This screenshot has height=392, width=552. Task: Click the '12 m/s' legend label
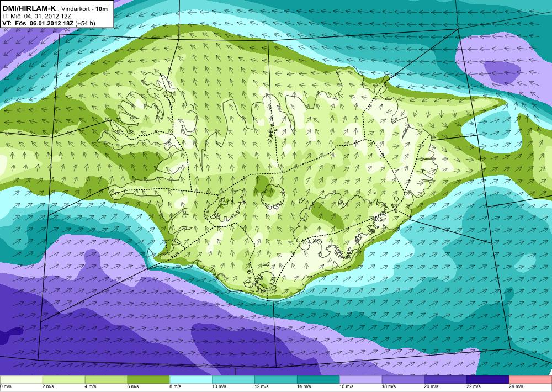(x=262, y=386)
